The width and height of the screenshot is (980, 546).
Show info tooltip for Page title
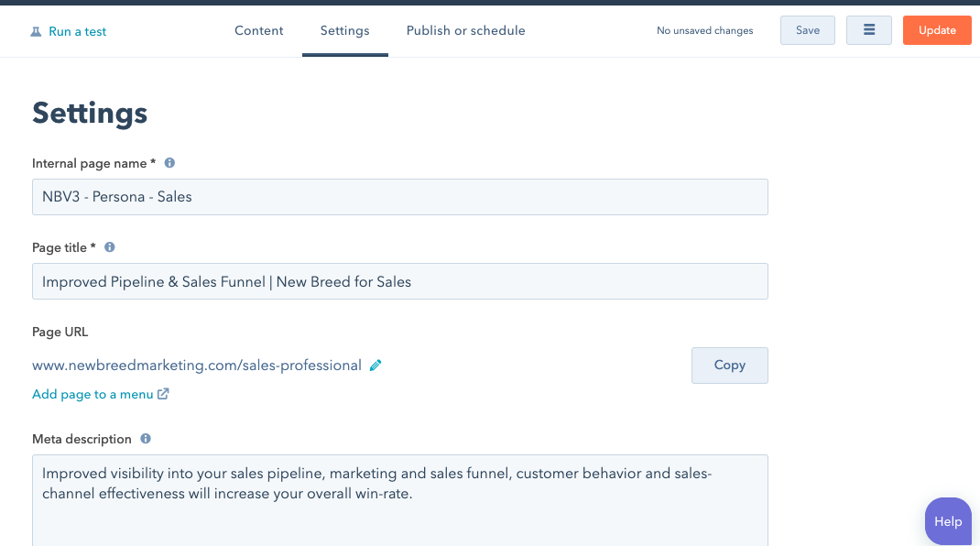(x=109, y=247)
